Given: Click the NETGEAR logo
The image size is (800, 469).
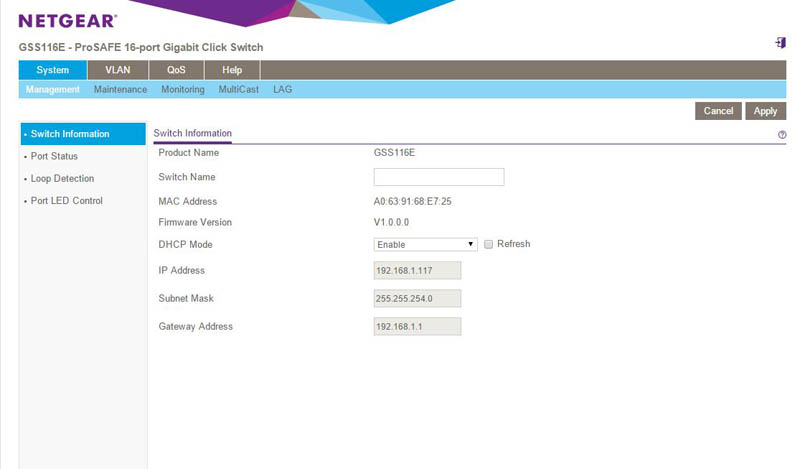Looking at the screenshot, I should (68, 21).
